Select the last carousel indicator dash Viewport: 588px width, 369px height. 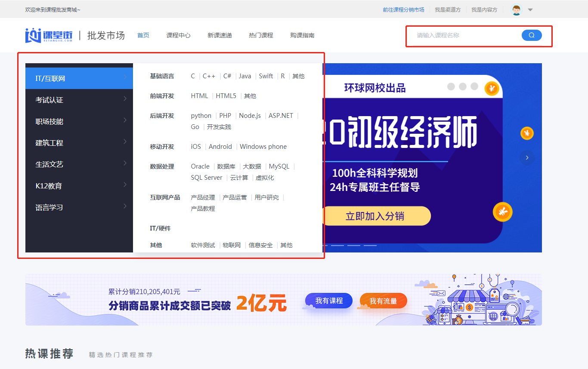click(x=370, y=246)
